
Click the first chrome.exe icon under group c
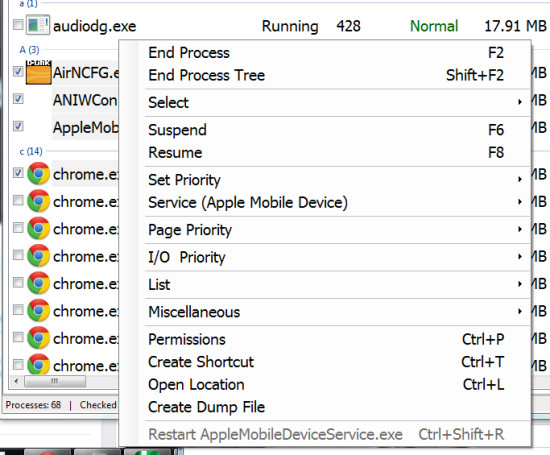coord(39,173)
